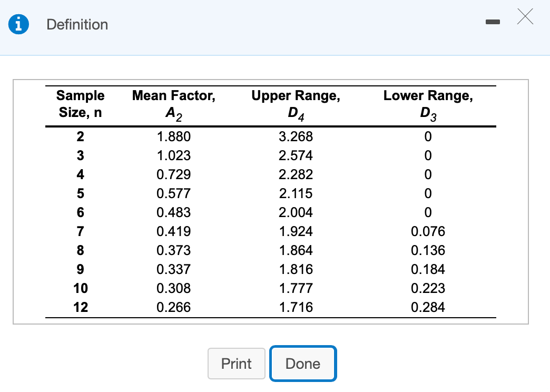This screenshot has width=550, height=392.
Task: Select the row for sample size 7
Action: [x=80, y=231]
